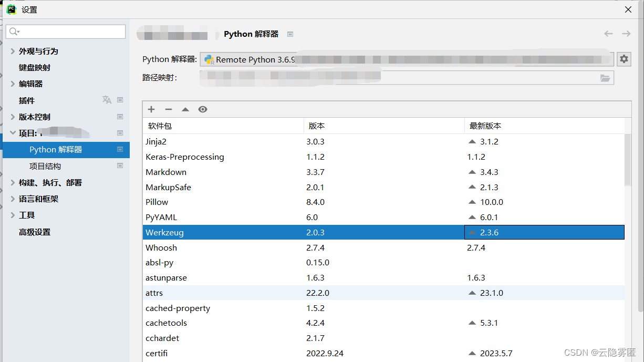Click the search settings magnifier icon
This screenshot has height=362, width=644.
click(14, 32)
